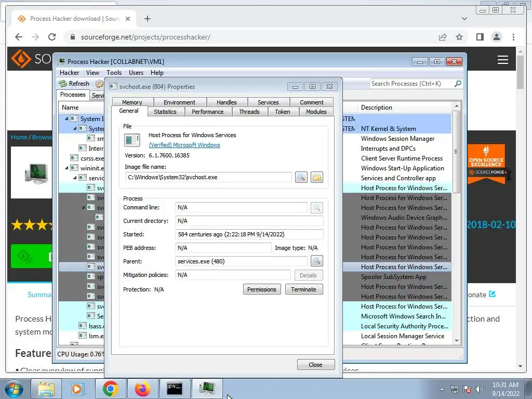Click the gear options icon beside Refresh
The width and height of the screenshot is (532, 399).
tap(99, 84)
